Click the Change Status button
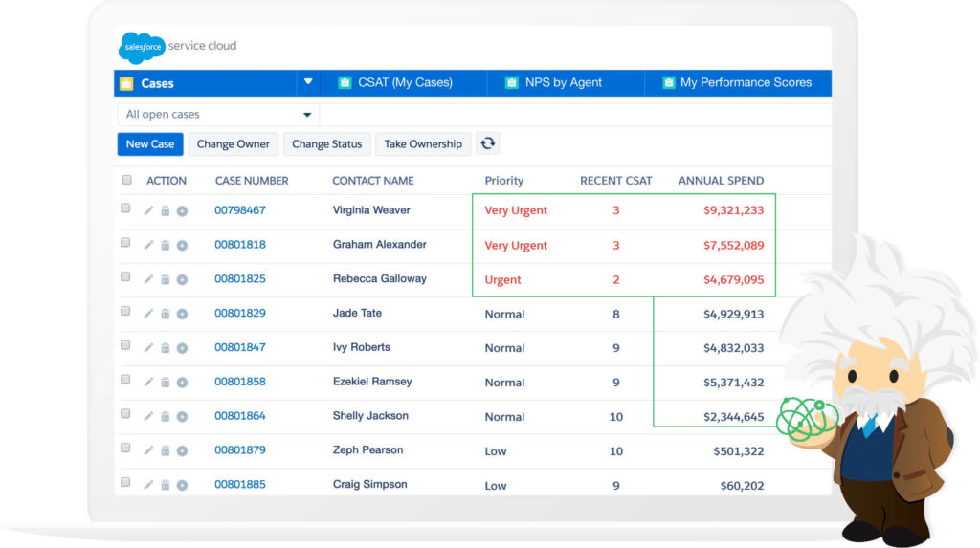This screenshot has width=980, height=548. coord(327,143)
